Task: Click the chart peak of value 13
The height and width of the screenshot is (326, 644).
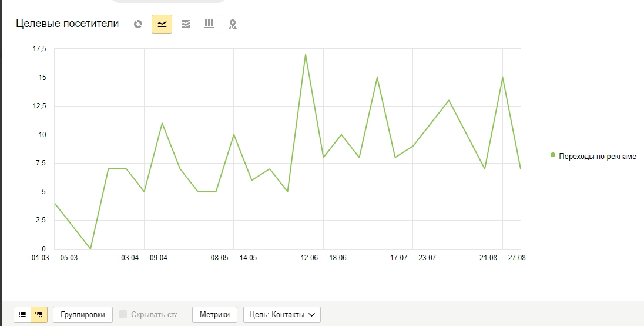Action: pos(448,100)
